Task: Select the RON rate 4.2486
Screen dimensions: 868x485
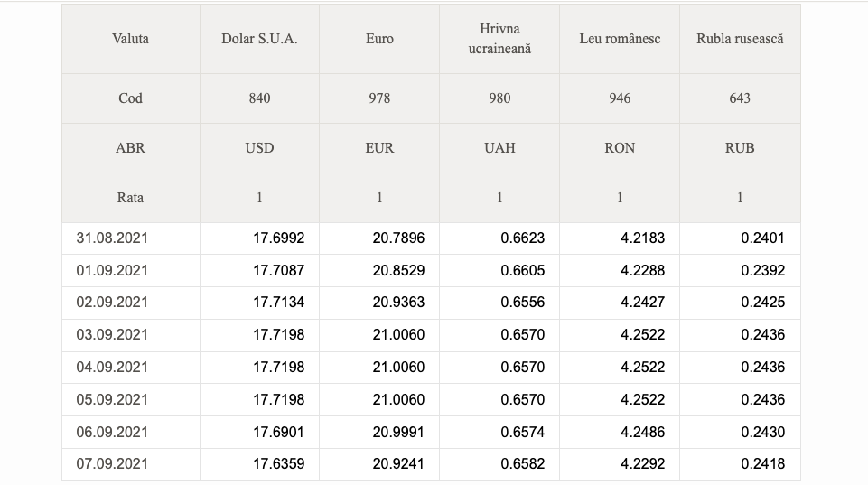Action: 642,432
